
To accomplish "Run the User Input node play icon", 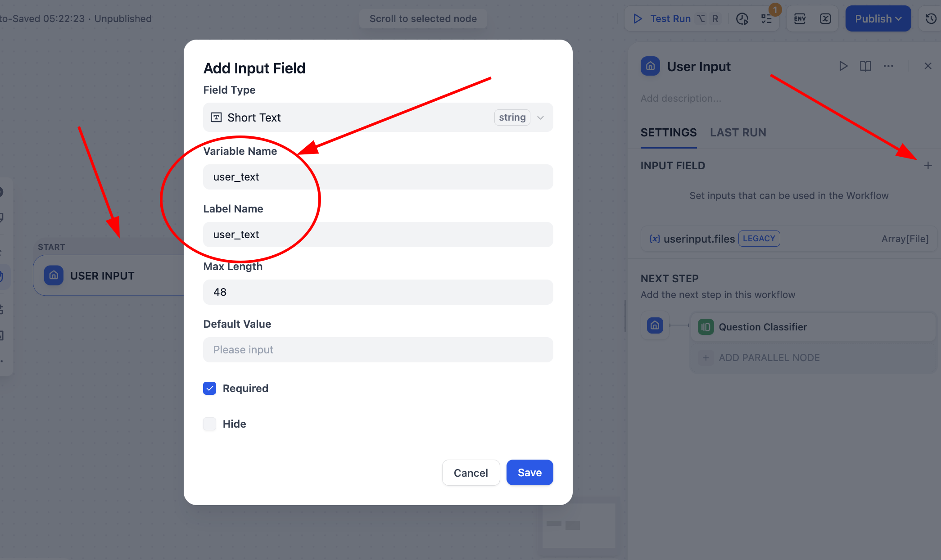I will (x=843, y=66).
